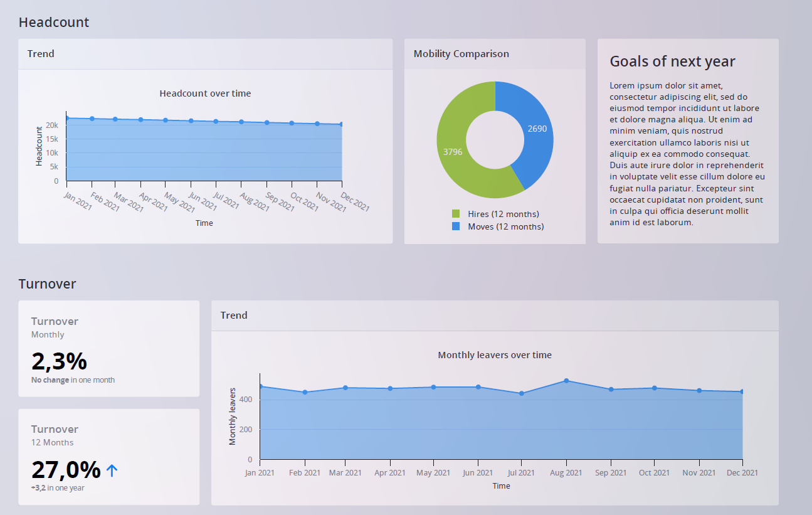The height and width of the screenshot is (515, 812).
Task: Click the blue upward arrow beside 27,0%
Action: 113,469
